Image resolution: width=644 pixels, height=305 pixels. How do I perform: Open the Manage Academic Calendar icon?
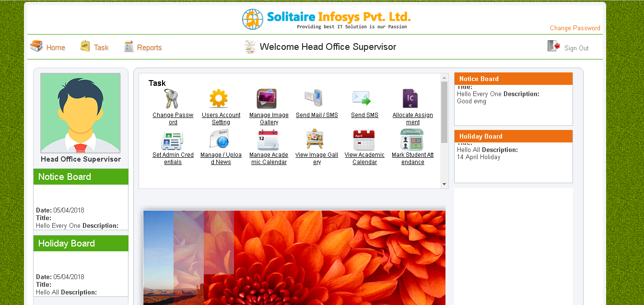pyautogui.click(x=268, y=140)
